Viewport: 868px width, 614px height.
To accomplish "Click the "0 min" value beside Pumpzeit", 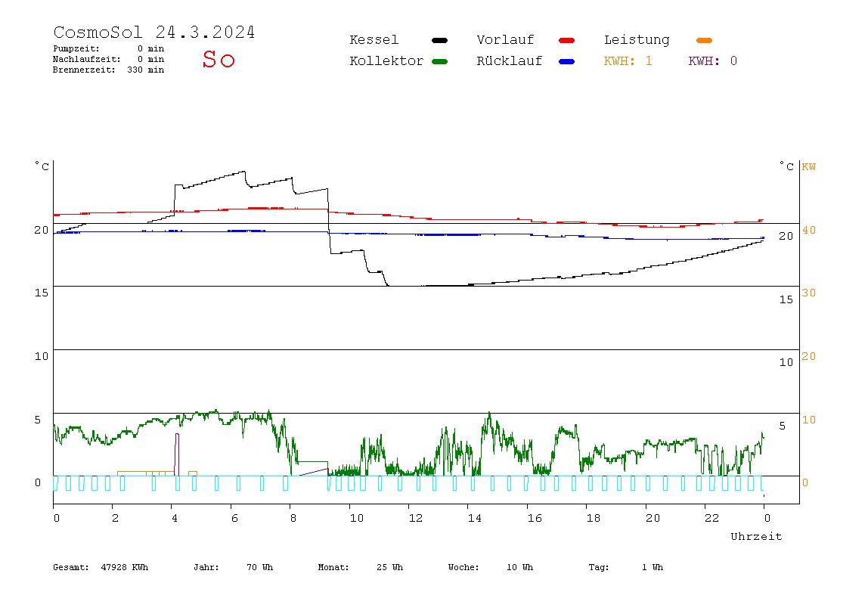I will tap(150, 48).
